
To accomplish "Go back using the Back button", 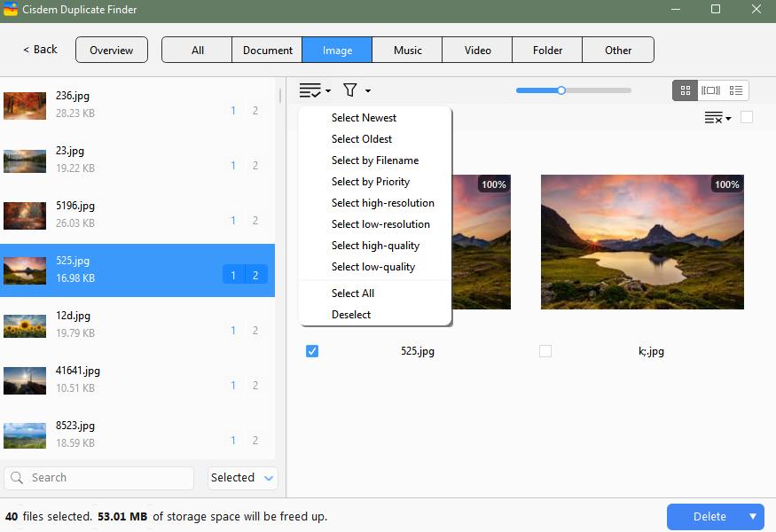I will pos(38,51).
